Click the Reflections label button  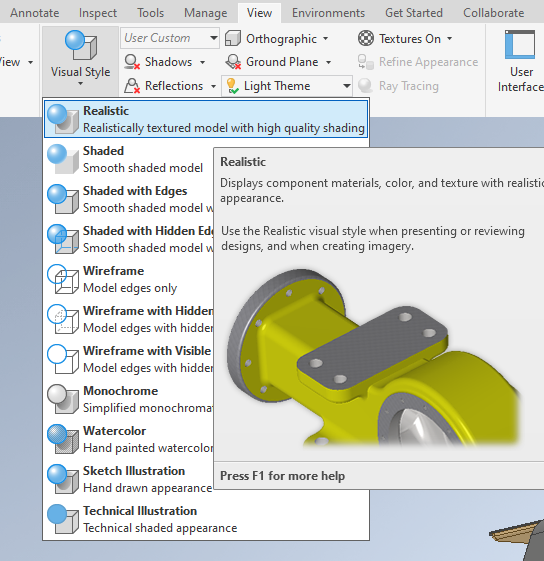pos(174,86)
